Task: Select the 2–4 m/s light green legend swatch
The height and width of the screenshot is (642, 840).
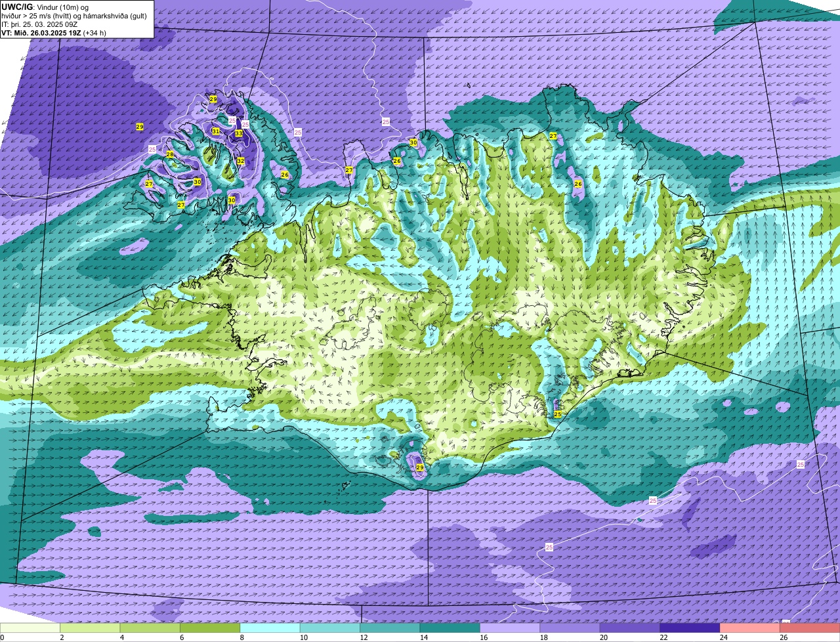Action: tap(91, 628)
